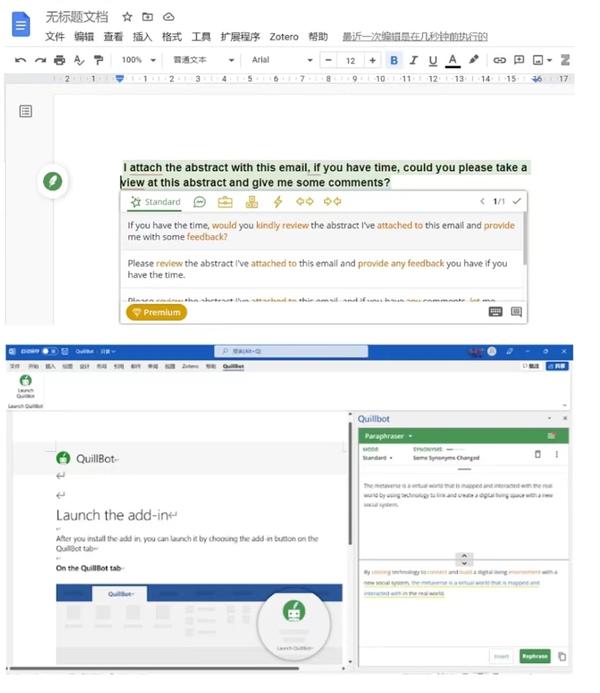Open the Arial font dropdown
Screen dimensions: 600x693
[282, 60]
